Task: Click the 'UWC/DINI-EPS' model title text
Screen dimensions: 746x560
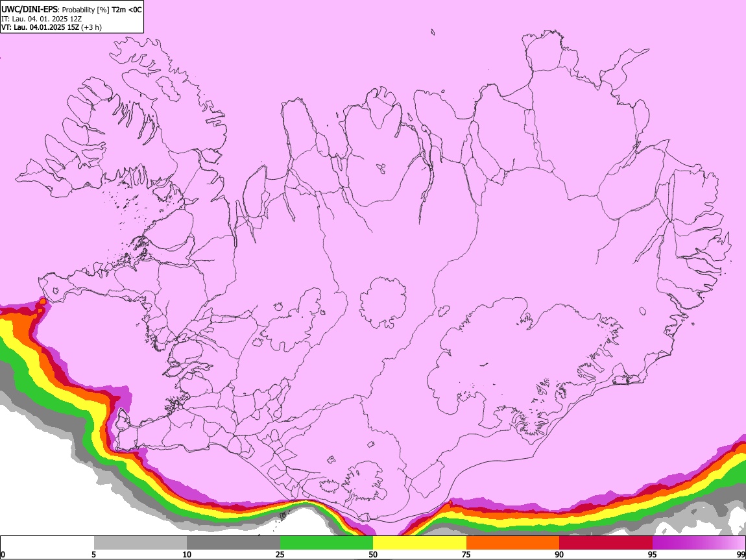Action: point(29,10)
